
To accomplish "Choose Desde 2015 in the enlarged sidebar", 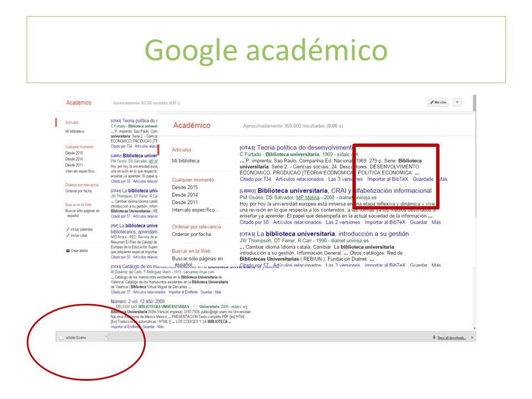I will coord(185,187).
